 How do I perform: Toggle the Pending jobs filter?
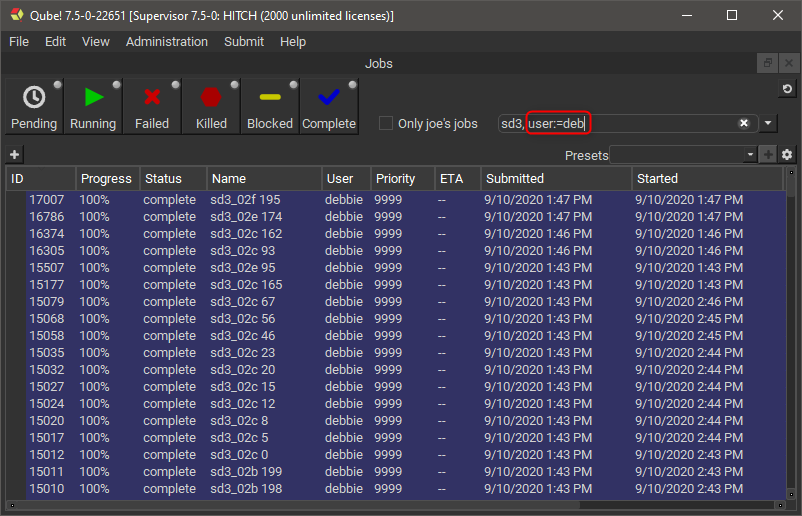coord(34,107)
